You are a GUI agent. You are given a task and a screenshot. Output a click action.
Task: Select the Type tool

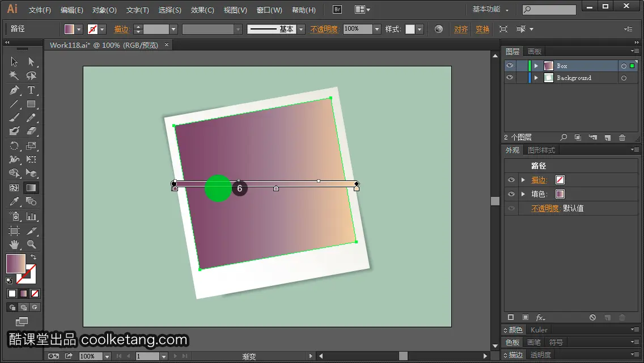coord(31,90)
